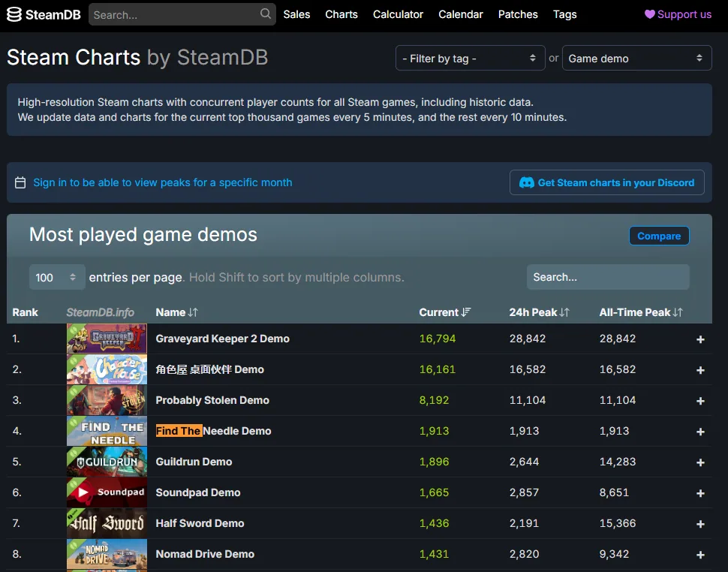Open 角色屋 桌面伙伴 Demo name link

(x=209, y=369)
